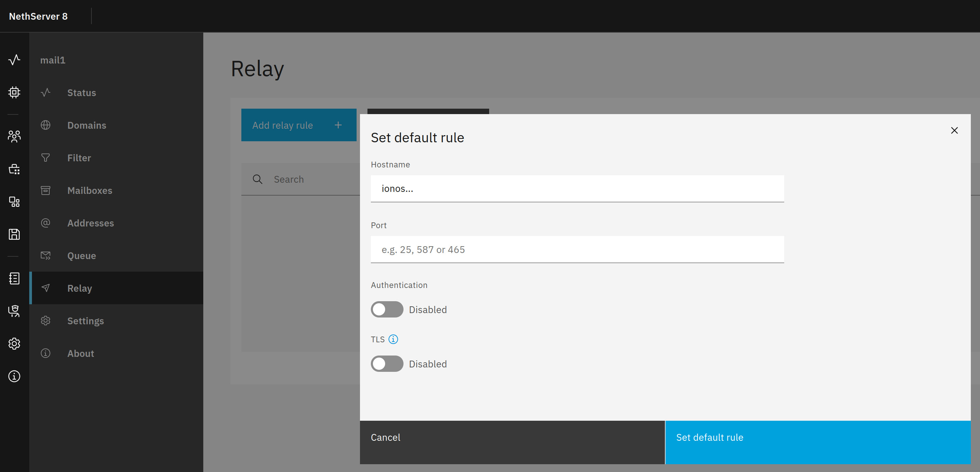
Task: Enable the Authentication toggle
Action: (386, 309)
